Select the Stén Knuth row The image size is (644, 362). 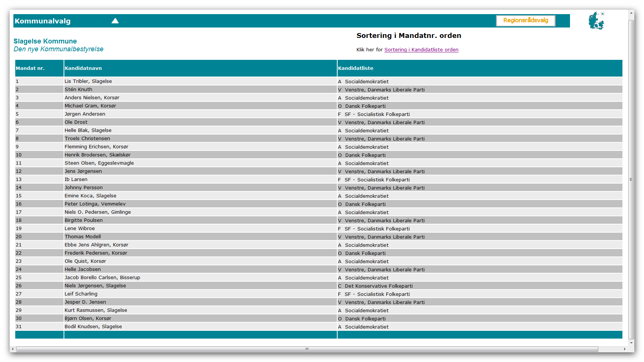78,90
